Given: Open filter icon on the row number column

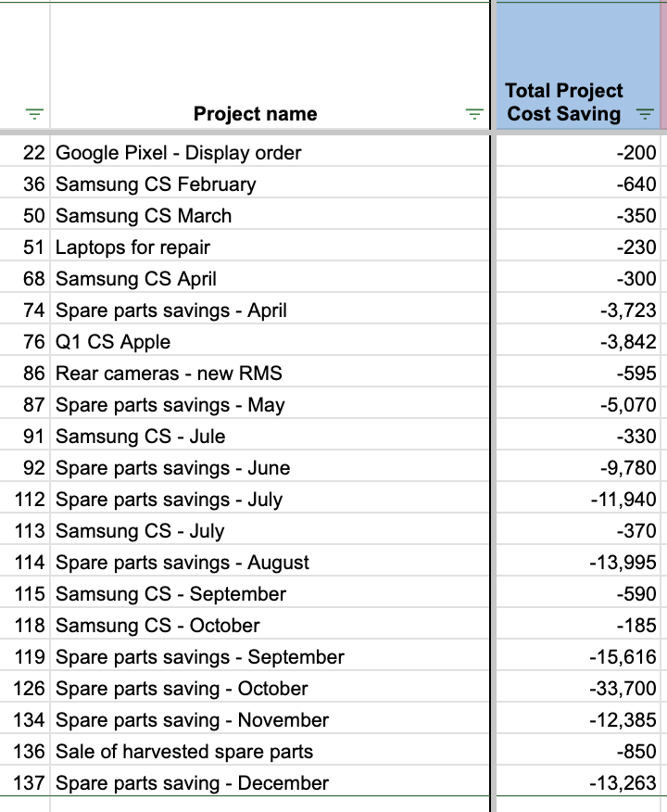Looking at the screenshot, I should (34, 114).
